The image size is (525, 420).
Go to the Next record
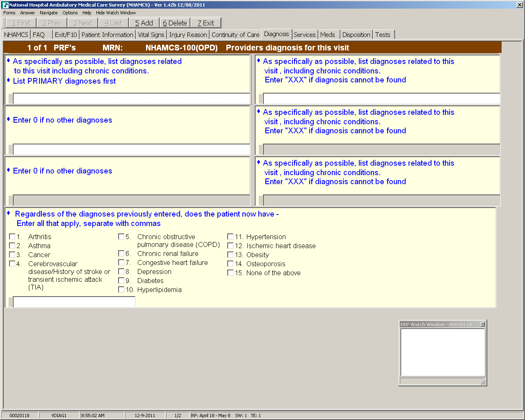pos(83,23)
